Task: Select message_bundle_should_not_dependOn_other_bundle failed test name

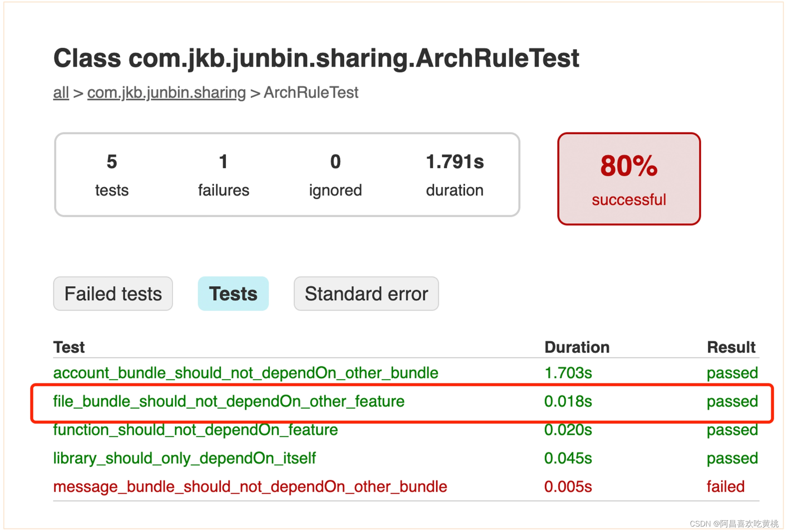Action: coord(250,487)
